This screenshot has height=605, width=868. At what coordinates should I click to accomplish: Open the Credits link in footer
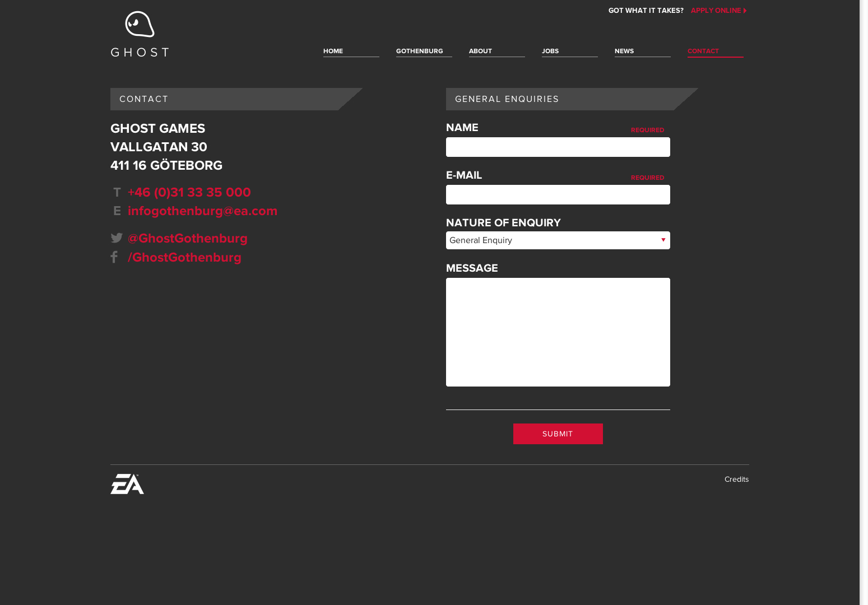(736, 479)
